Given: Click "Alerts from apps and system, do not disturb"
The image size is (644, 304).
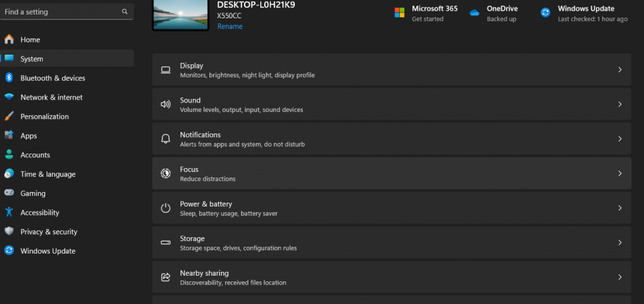Looking at the screenshot, I should click(242, 144).
